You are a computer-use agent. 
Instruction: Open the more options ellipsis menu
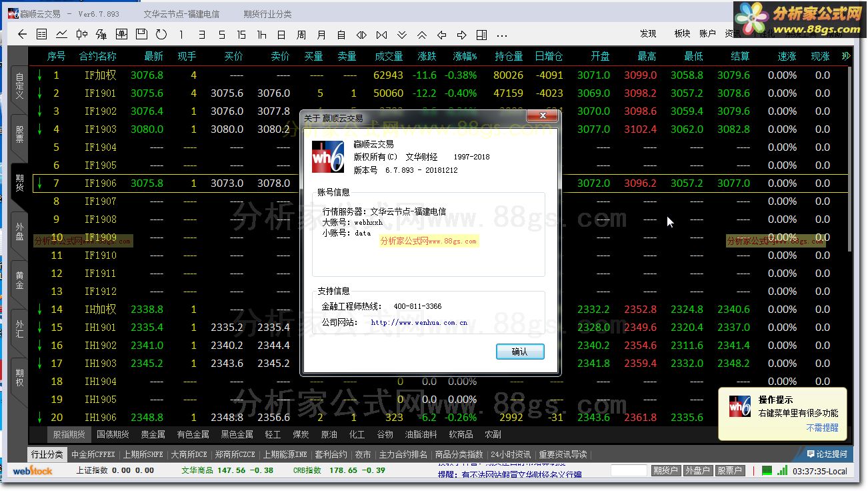[x=501, y=35]
